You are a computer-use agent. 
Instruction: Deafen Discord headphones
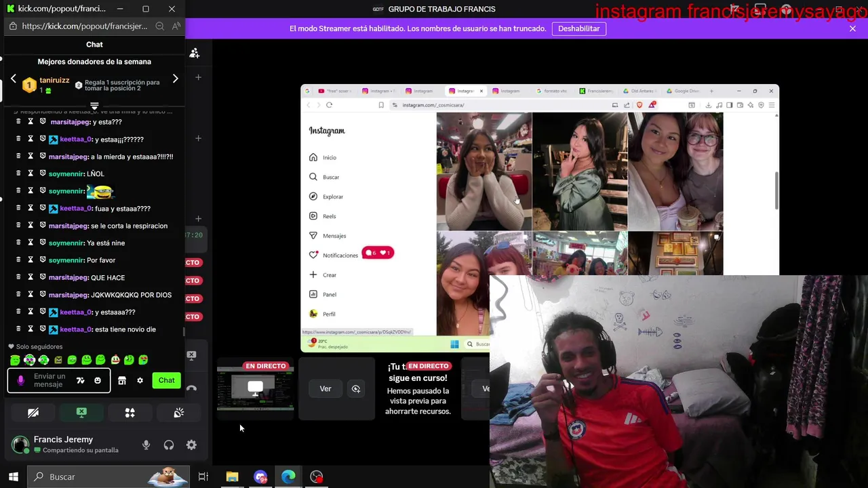coord(169,445)
